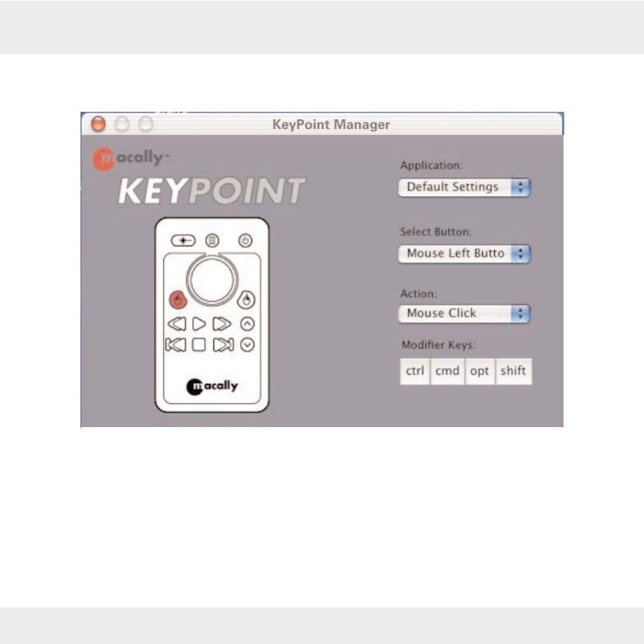Screen dimensions: 644x644
Task: Click the fast forward button on the remote
Action: [222, 324]
